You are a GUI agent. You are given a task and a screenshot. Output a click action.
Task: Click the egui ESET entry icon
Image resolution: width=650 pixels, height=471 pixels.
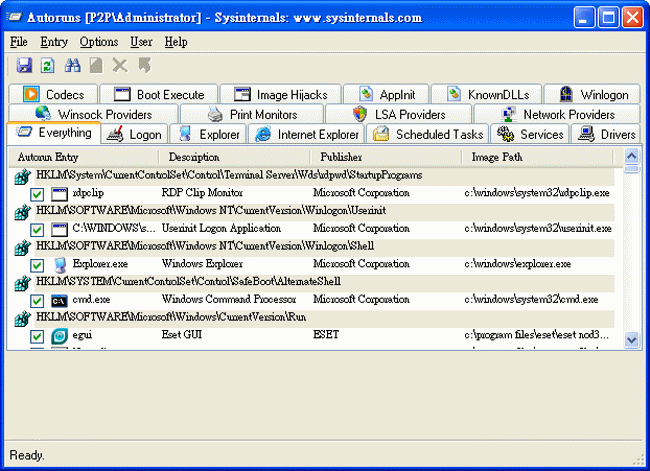point(59,336)
